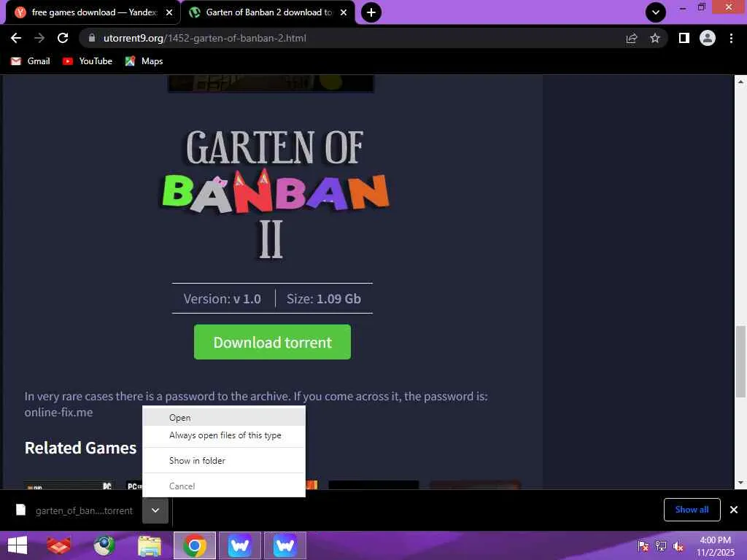The image size is (747, 560).
Task: Close the Garten of Banban 2 tab
Action: click(344, 12)
